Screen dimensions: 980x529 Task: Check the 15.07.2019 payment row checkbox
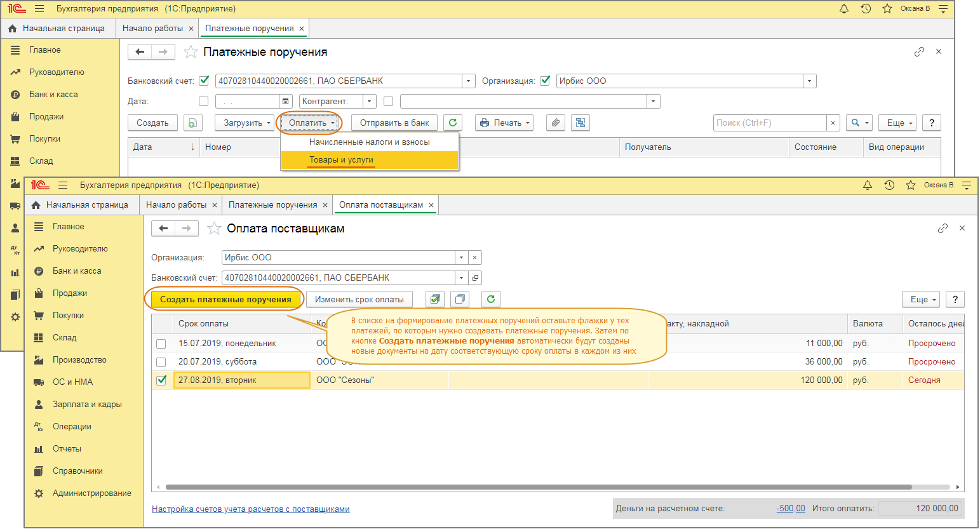tap(161, 344)
